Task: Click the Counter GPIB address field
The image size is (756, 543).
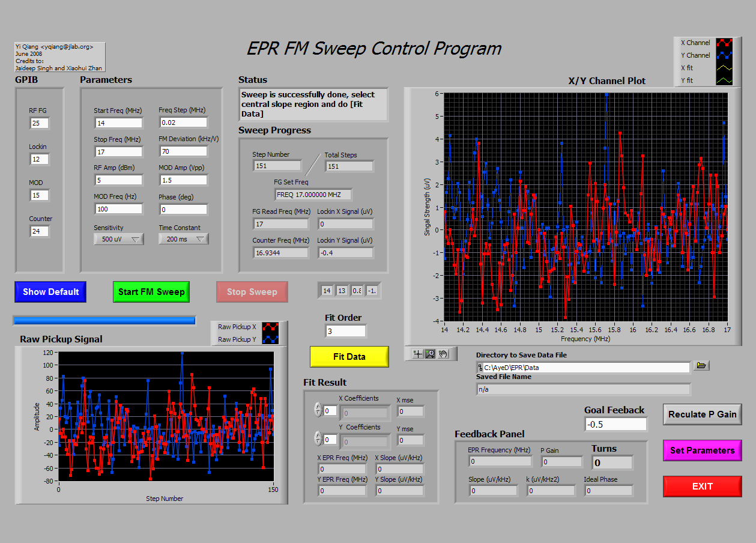Action: (x=40, y=231)
